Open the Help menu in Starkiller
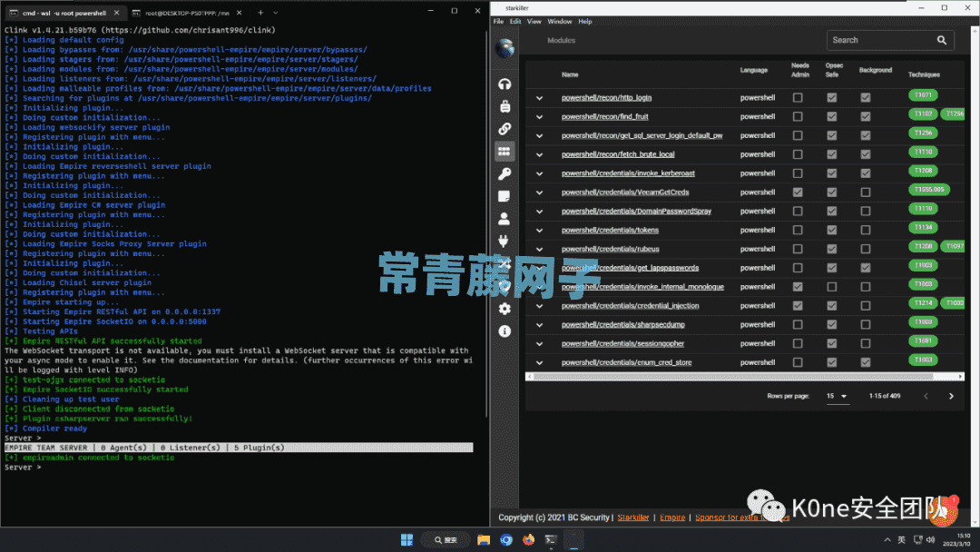Image resolution: width=980 pixels, height=552 pixels. [585, 21]
